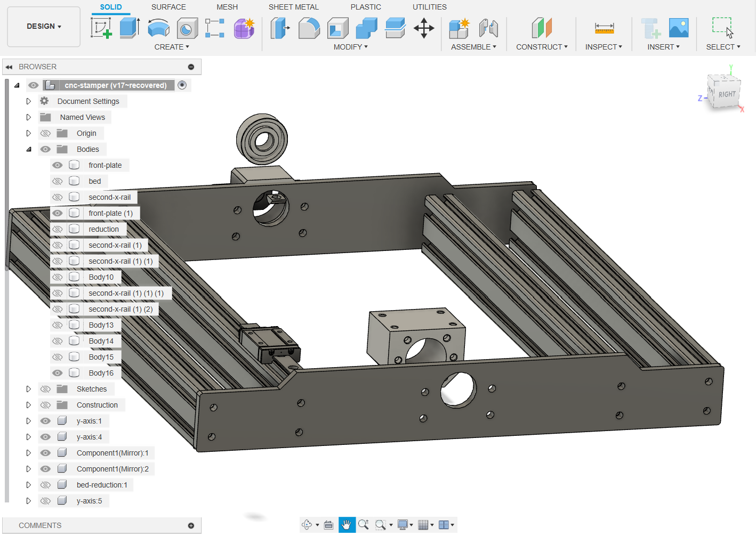The width and height of the screenshot is (756, 536).
Task: Open the Hole tool
Action: pos(187,28)
